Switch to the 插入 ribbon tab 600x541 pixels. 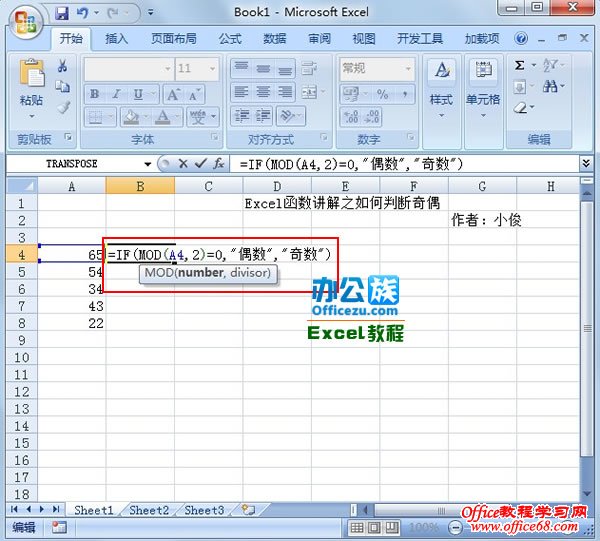pos(116,39)
